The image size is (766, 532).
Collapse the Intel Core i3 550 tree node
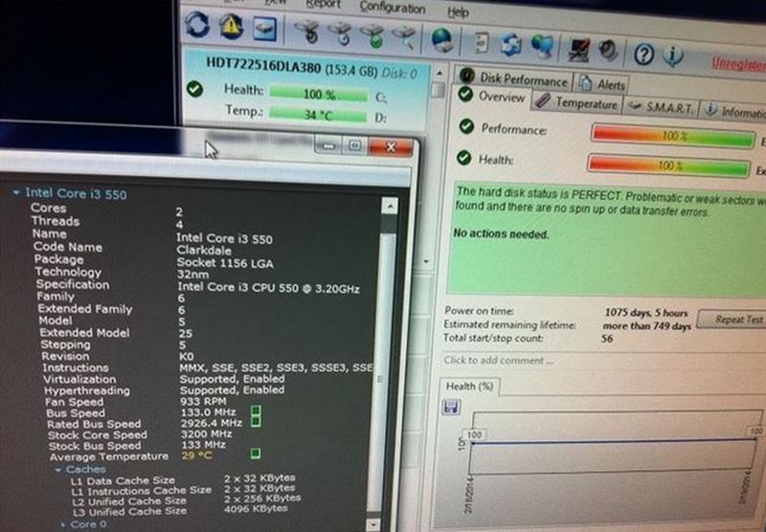click(x=16, y=192)
